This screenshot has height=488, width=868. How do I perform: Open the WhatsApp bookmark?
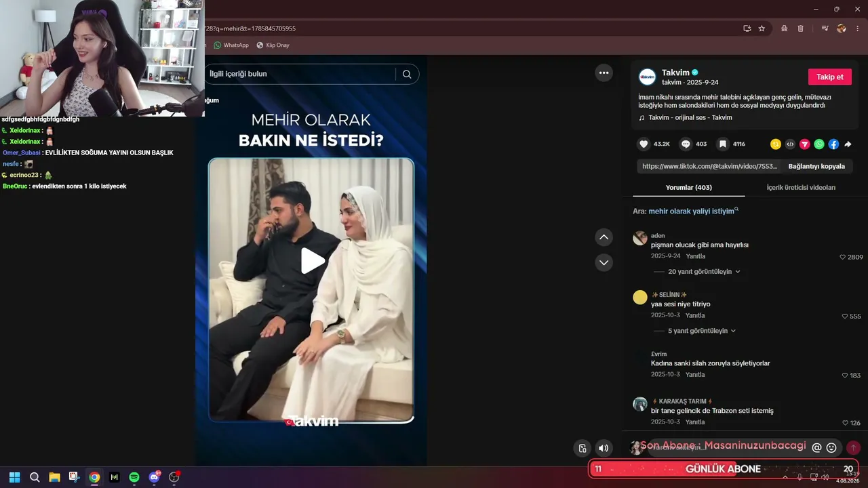(231, 45)
